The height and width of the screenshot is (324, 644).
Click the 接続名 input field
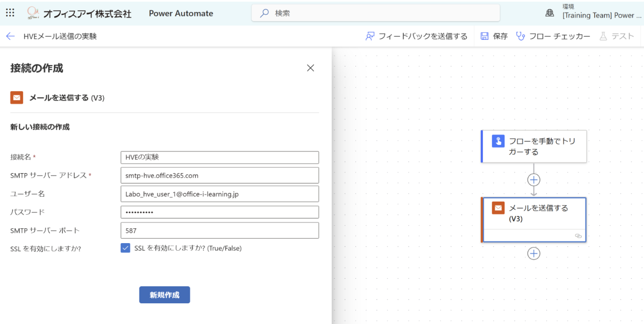point(220,157)
